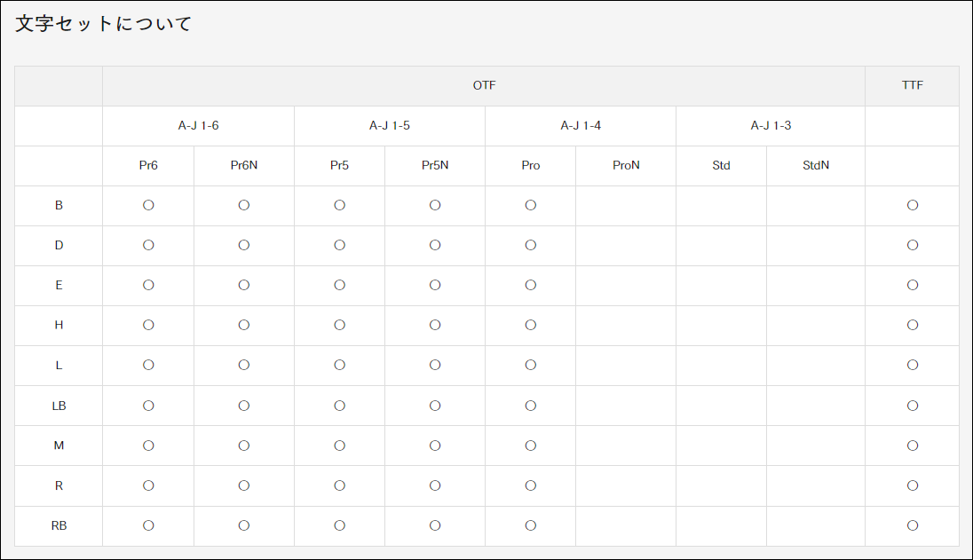Click the TTF circle in row LB
Viewport: 973px width, 560px height.
point(912,406)
